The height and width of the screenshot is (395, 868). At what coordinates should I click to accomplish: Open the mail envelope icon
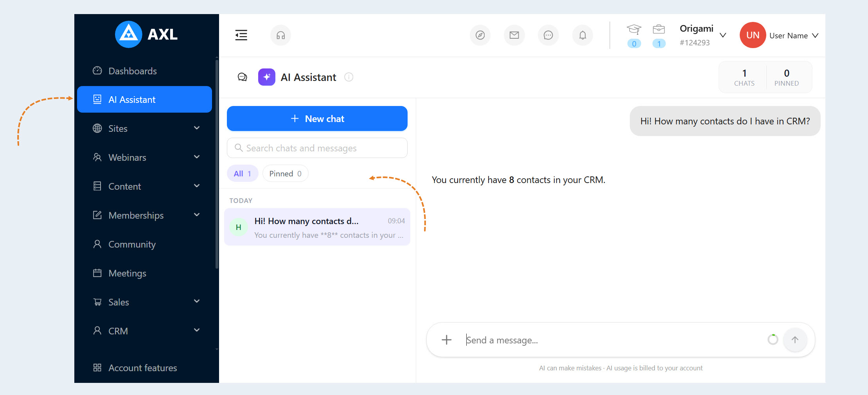point(514,35)
